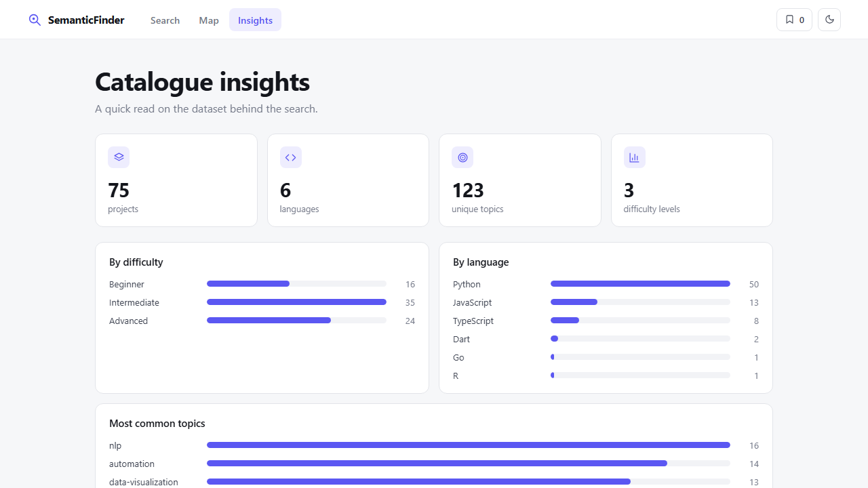The width and height of the screenshot is (868, 488).
Task: Click the Python language bar
Action: pos(640,284)
